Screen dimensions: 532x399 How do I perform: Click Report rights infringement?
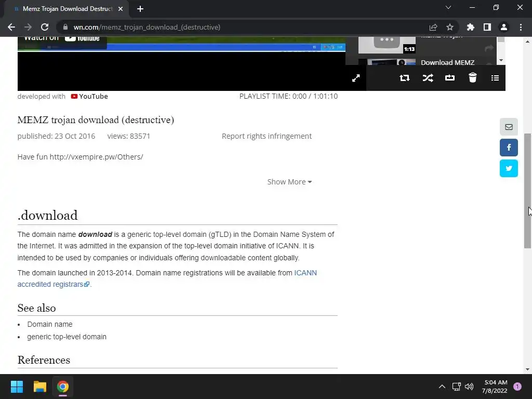pyautogui.click(x=267, y=136)
